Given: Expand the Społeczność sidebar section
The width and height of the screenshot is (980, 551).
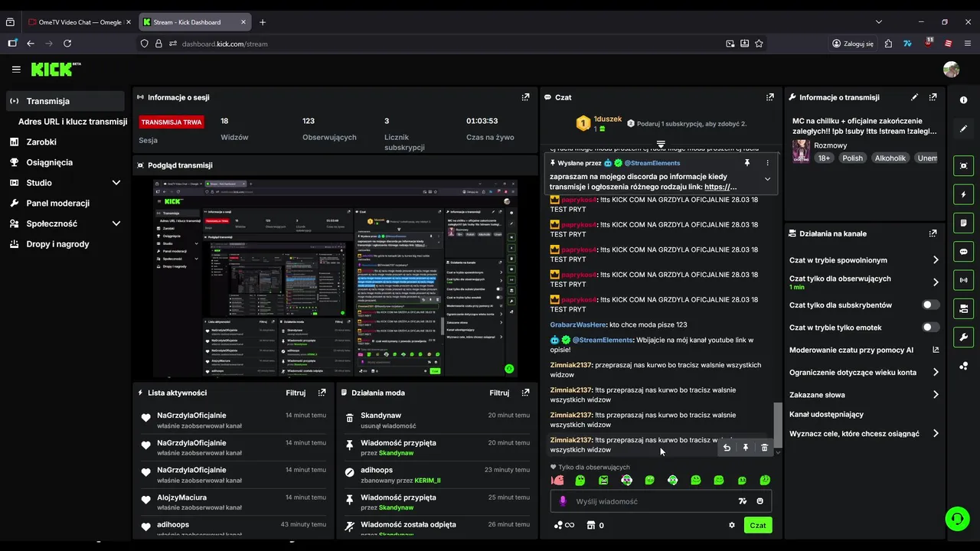Looking at the screenshot, I should pyautogui.click(x=116, y=223).
